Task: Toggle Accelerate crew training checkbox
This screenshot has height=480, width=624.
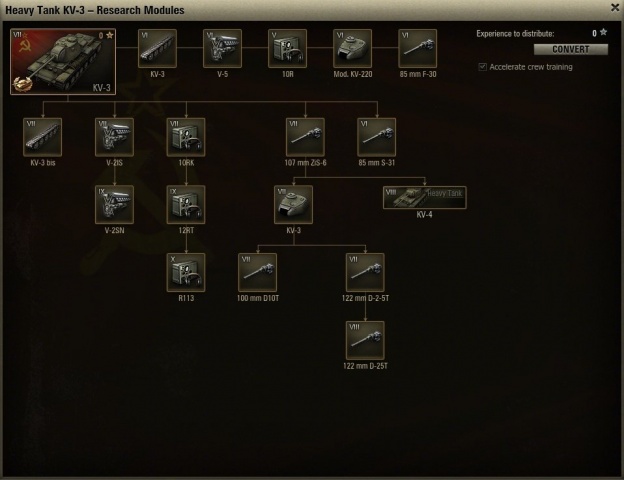Action: [x=482, y=67]
